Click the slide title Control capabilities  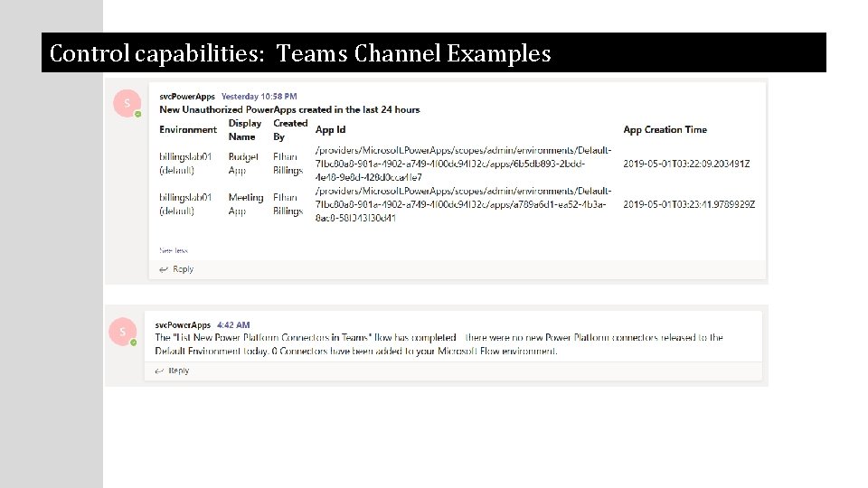tap(300, 53)
